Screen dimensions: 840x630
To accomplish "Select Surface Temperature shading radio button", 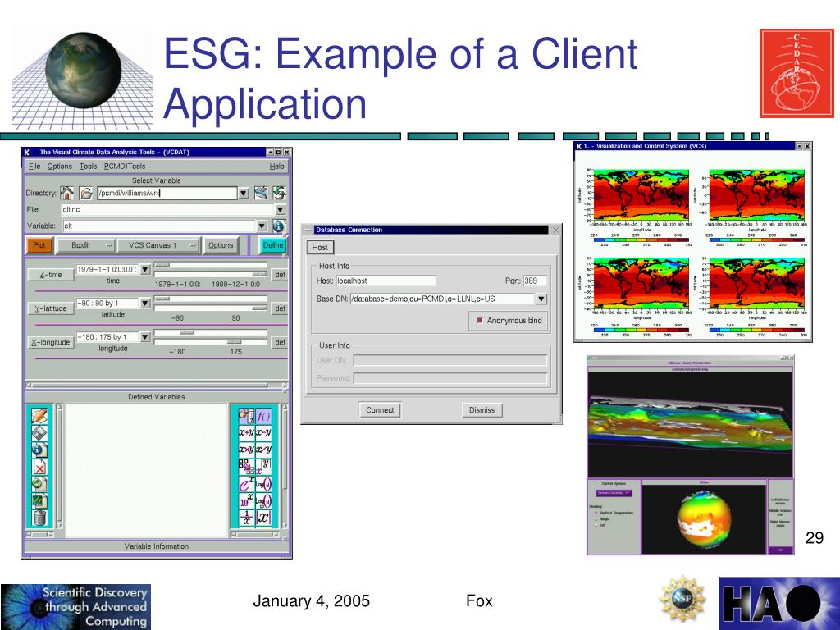I will [x=596, y=513].
